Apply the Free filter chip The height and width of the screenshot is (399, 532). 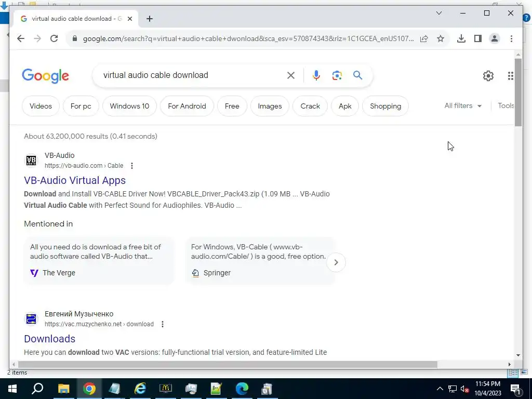[232, 106]
